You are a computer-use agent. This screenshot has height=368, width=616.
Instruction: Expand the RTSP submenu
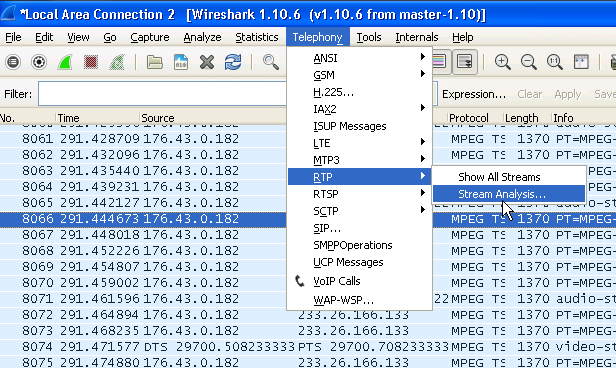click(359, 194)
